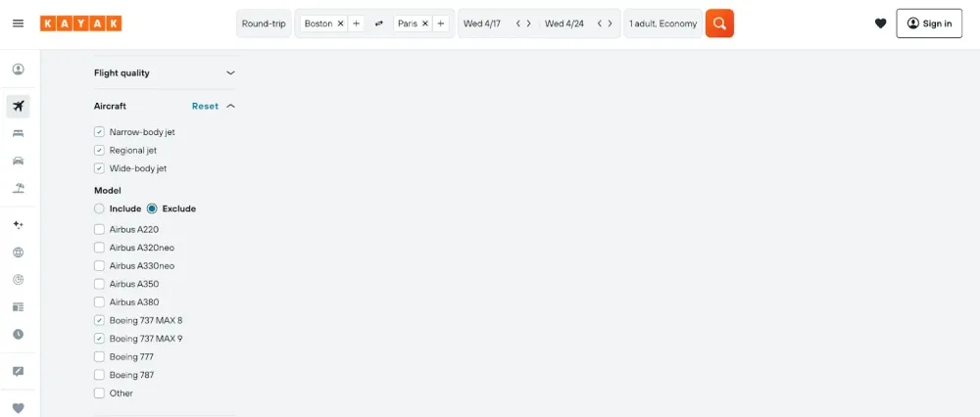Click the orange search magnifier button

[x=719, y=23]
